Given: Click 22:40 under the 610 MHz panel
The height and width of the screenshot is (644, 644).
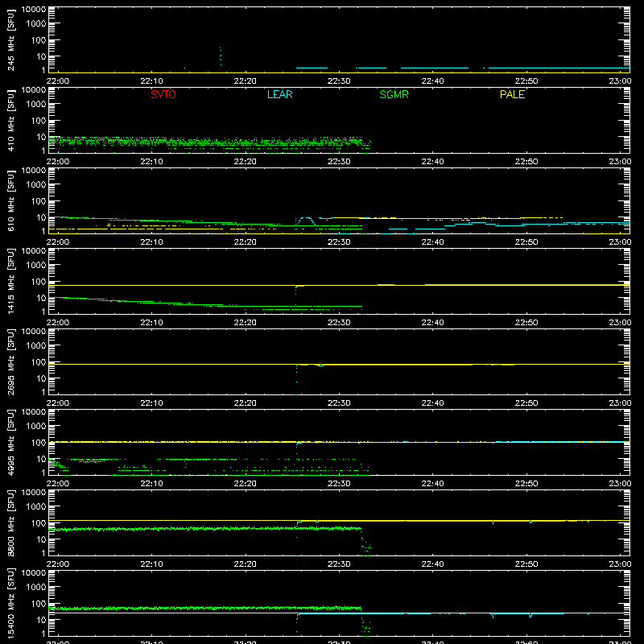Looking at the screenshot, I should pos(432,242).
